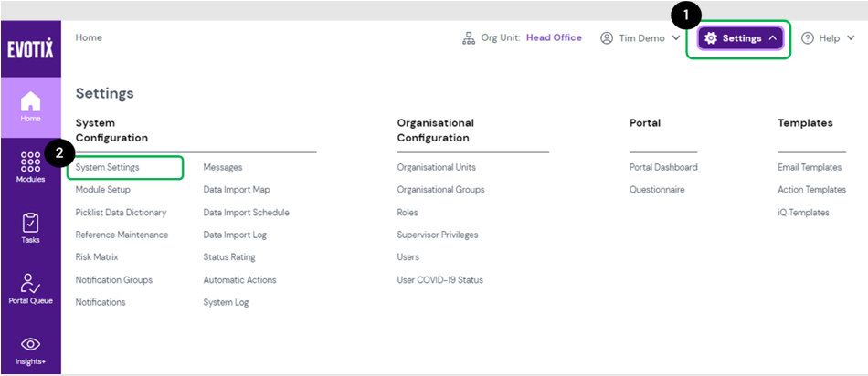Screen dimensions: 868x376
Task: Click the Org Unit hierarchy icon
Action: click(x=469, y=38)
